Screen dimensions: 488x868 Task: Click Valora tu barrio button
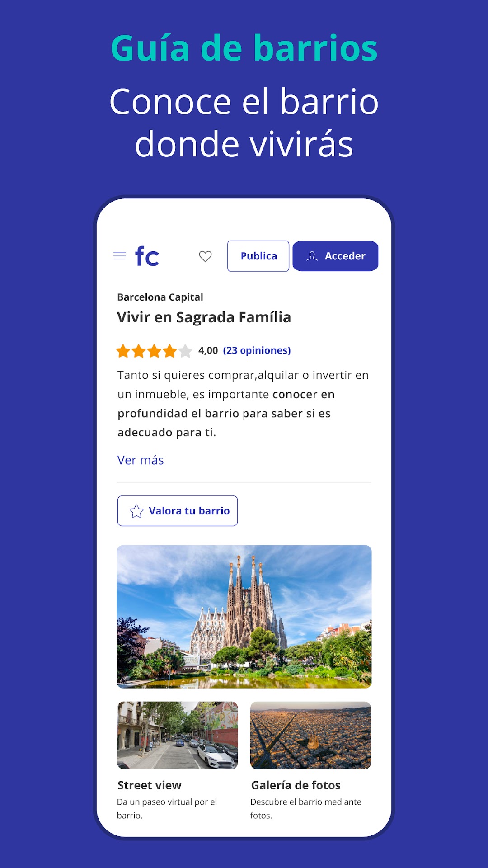coord(178,511)
